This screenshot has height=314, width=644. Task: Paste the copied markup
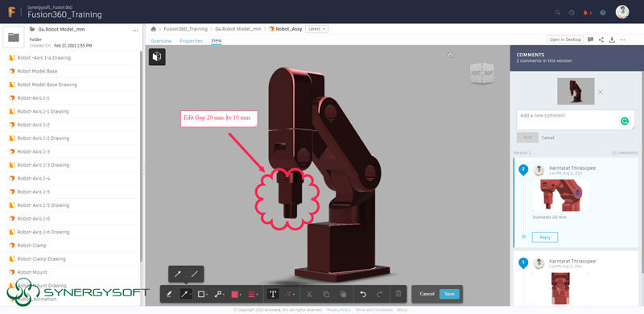343,294
